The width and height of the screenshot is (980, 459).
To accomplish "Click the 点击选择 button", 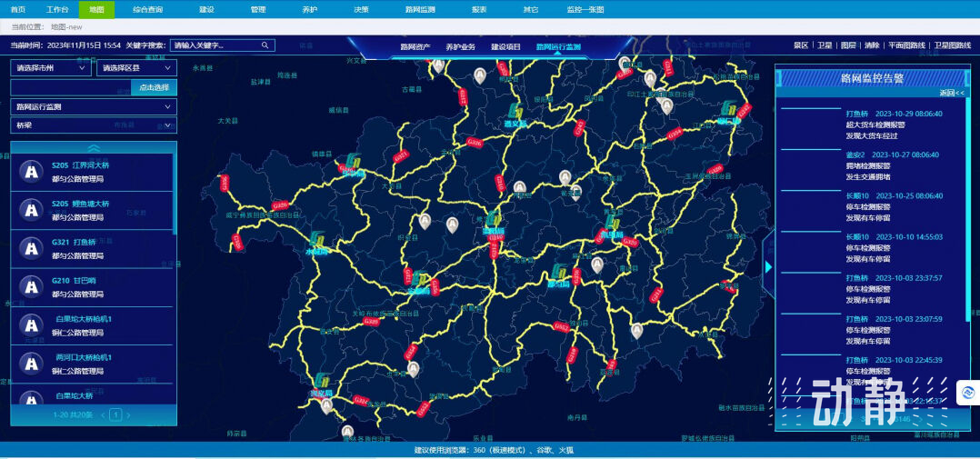I will coord(153,87).
